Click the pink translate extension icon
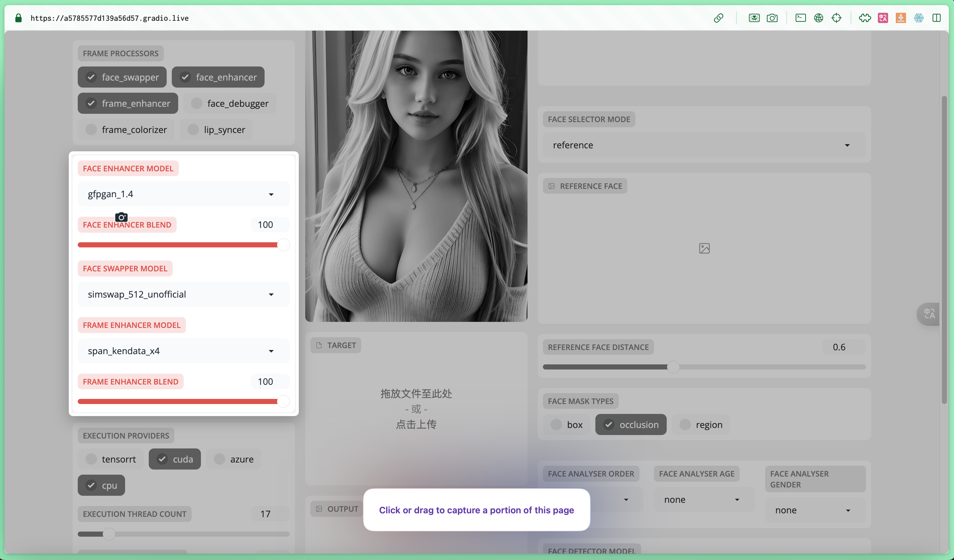This screenshot has height=560, width=954. pos(883,18)
